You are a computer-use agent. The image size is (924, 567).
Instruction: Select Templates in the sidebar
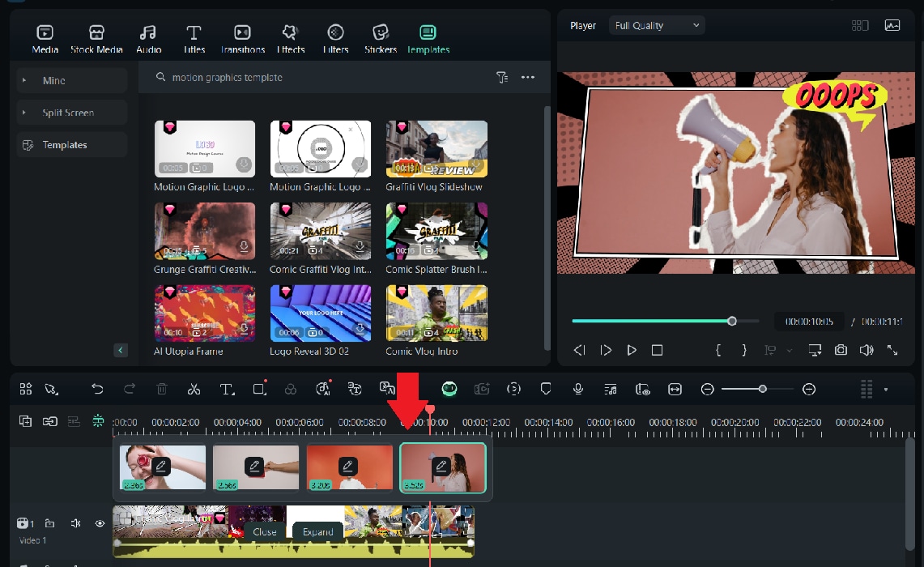click(x=72, y=145)
